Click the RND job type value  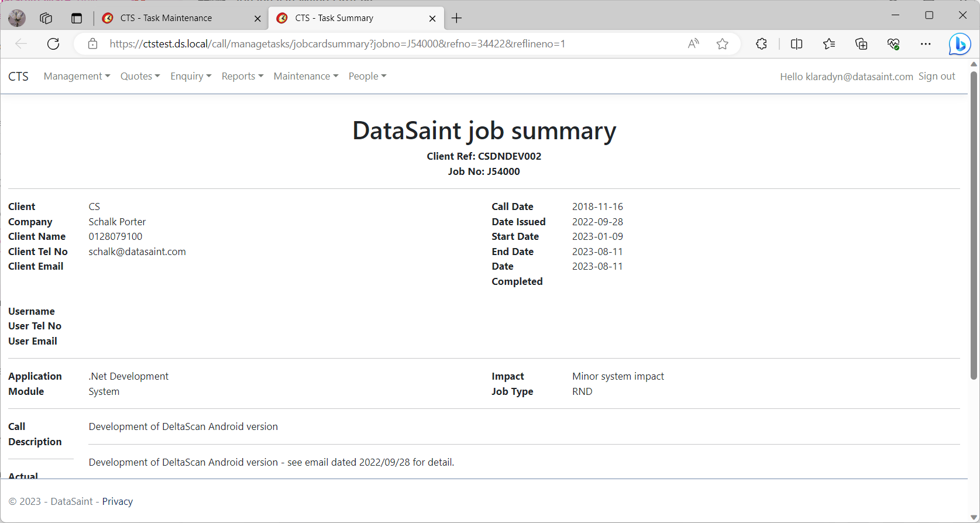pyautogui.click(x=582, y=391)
